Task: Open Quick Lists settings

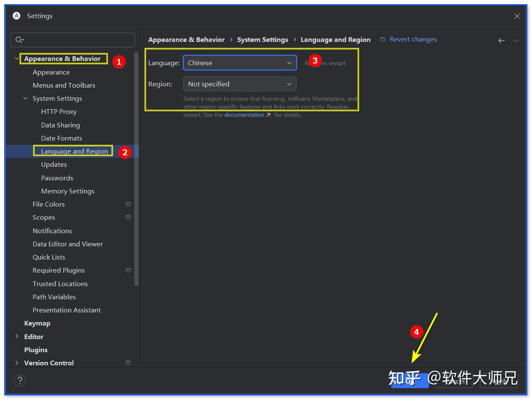Action: click(x=49, y=257)
